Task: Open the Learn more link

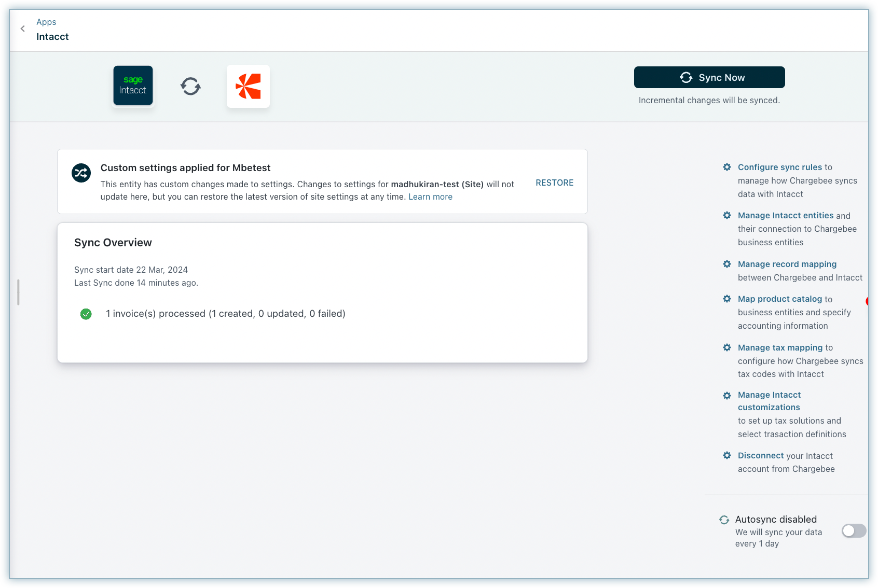Action: point(430,197)
